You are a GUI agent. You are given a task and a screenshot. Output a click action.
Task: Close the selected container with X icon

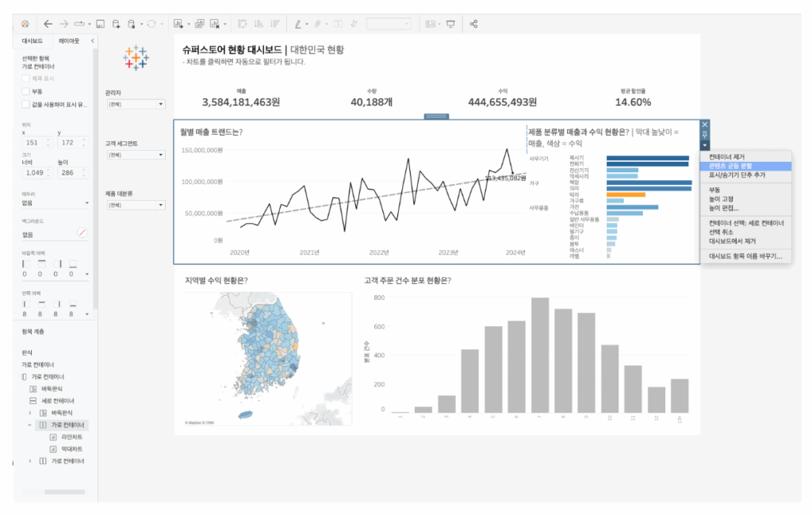(x=705, y=125)
